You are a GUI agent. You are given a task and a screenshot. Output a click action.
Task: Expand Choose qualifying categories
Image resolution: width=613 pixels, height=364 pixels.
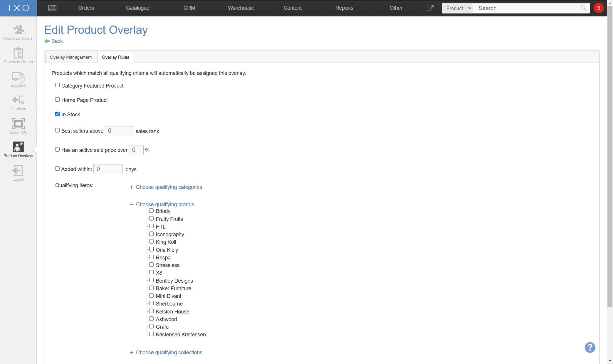(x=169, y=187)
